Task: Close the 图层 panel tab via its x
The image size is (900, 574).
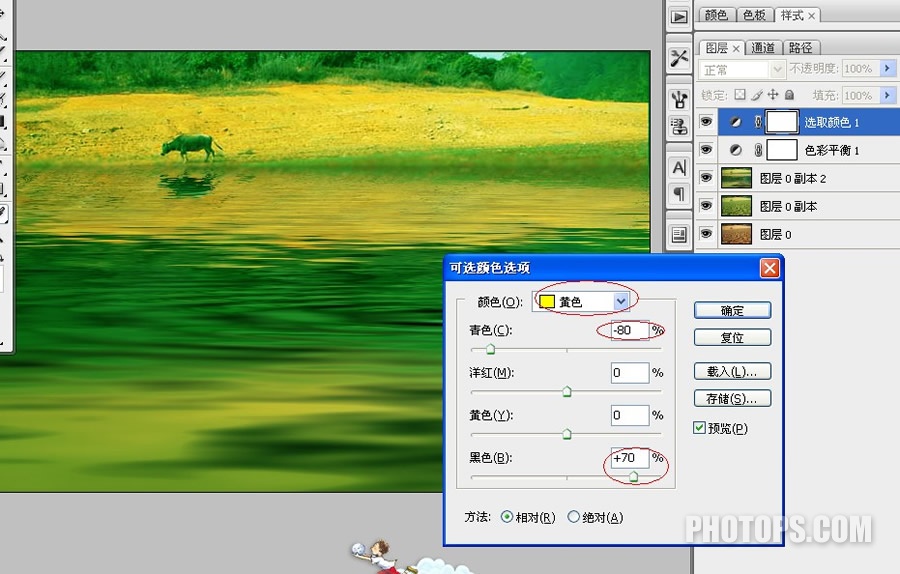Action: 736,49
